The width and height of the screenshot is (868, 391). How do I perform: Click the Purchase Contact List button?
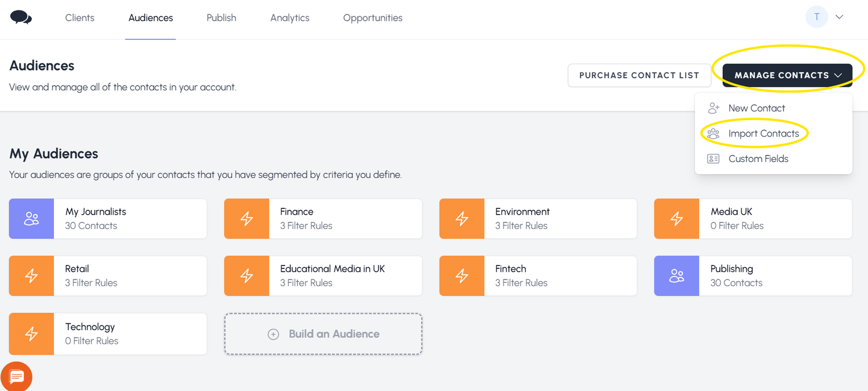point(639,75)
